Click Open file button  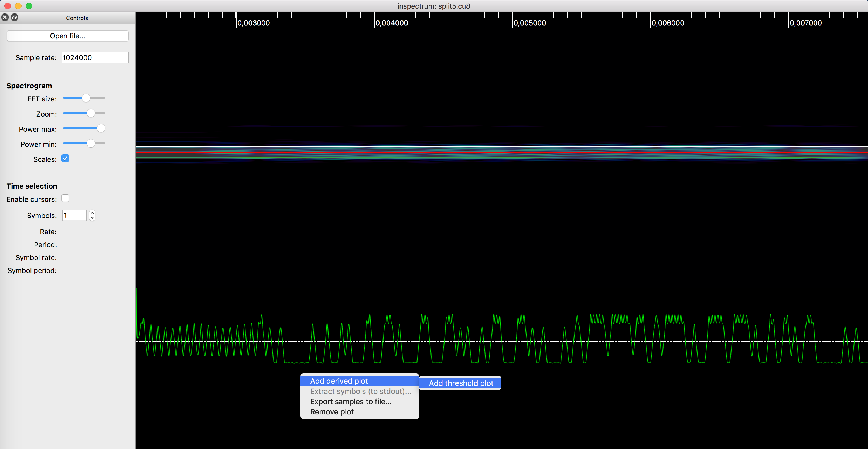point(67,36)
